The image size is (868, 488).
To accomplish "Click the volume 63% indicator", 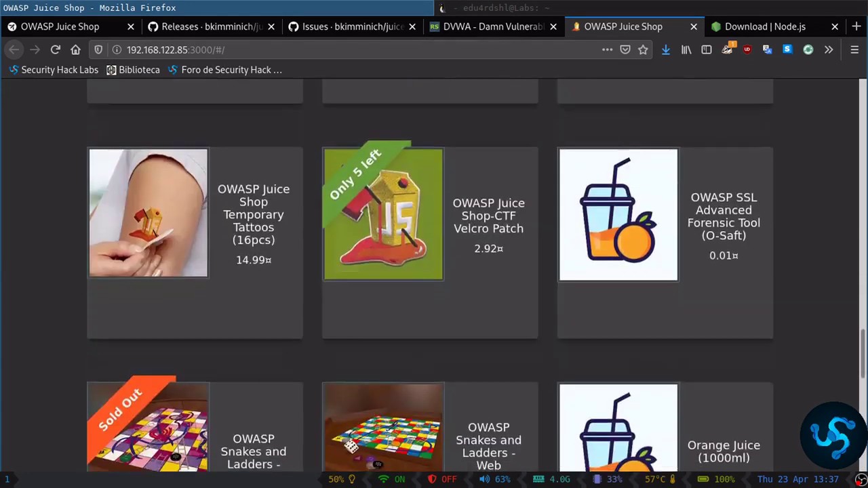I will click(495, 479).
